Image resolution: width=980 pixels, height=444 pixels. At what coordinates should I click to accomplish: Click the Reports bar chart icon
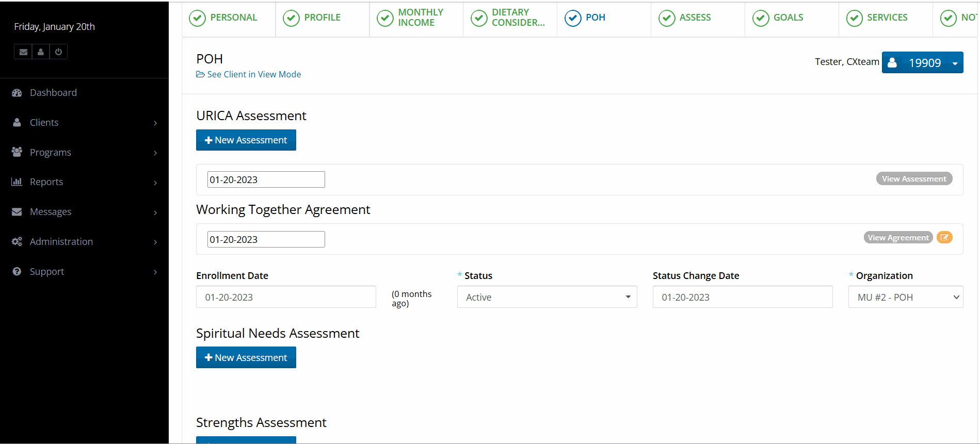pos(17,182)
